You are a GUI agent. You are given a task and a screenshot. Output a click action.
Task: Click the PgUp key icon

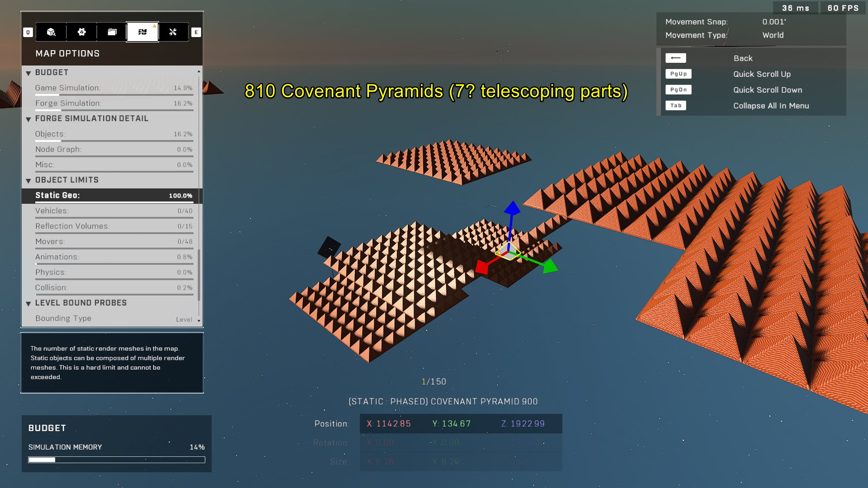pos(679,74)
